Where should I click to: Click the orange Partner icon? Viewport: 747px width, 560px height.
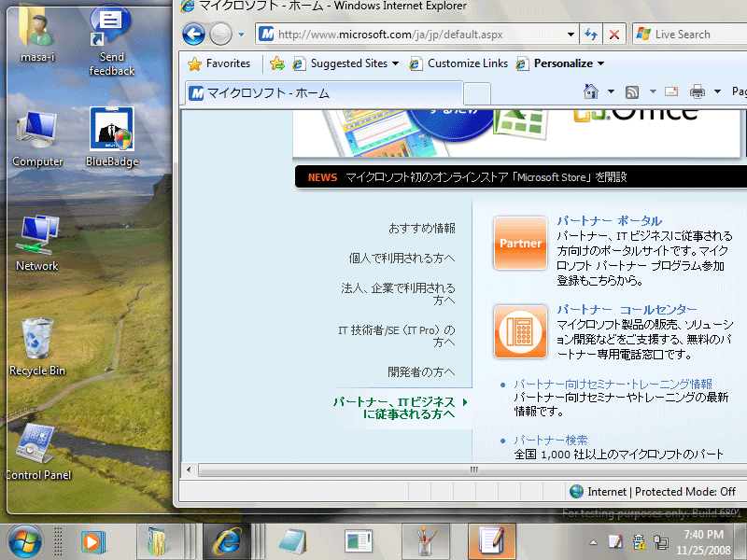(520, 244)
